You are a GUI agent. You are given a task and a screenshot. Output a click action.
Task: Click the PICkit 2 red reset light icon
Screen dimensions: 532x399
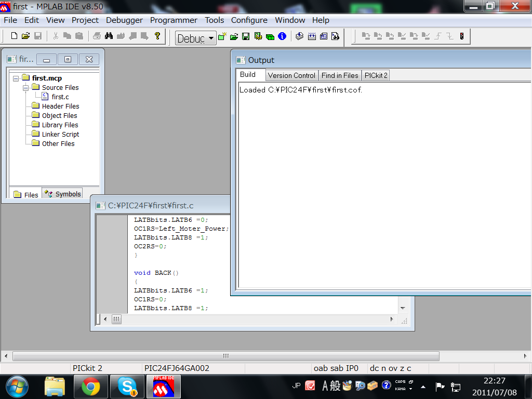pyautogui.click(x=462, y=36)
